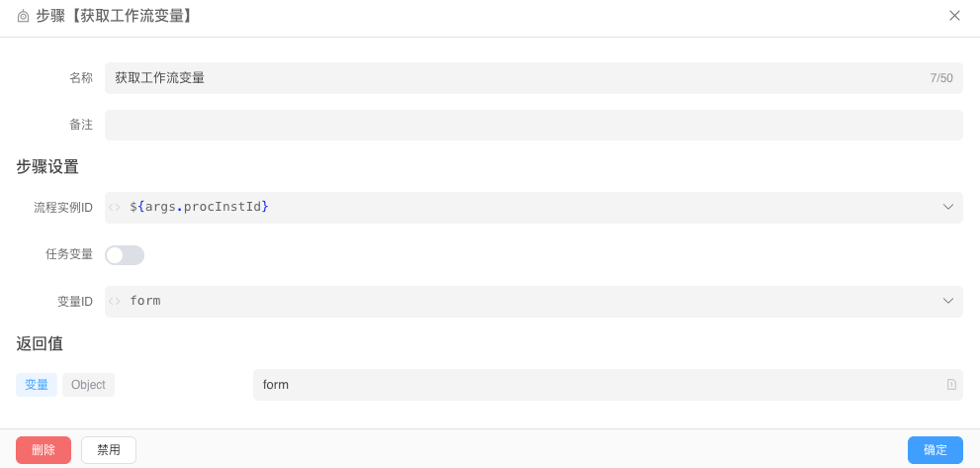980x468 pixels.
Task: Select the Object type tag
Action: (x=88, y=385)
